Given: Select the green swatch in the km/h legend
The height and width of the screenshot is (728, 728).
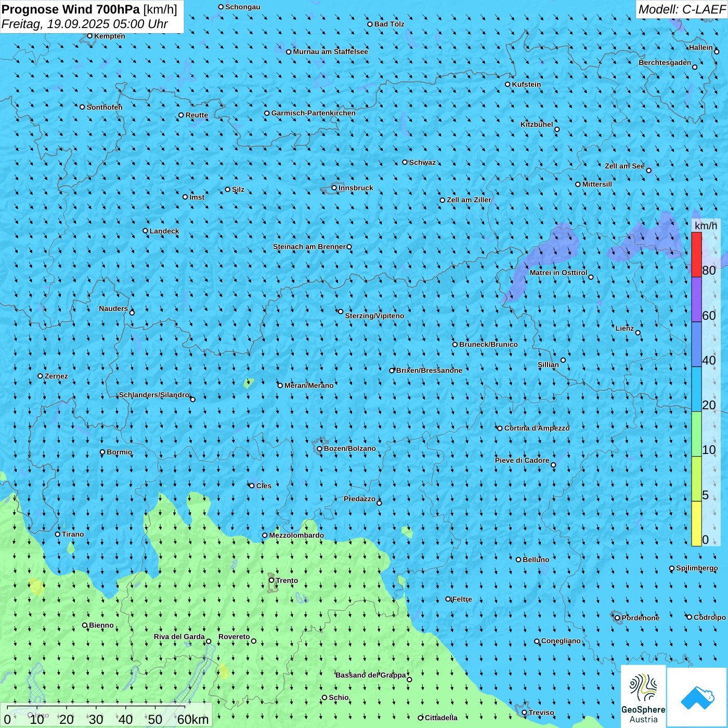Looking at the screenshot, I should tap(696, 434).
